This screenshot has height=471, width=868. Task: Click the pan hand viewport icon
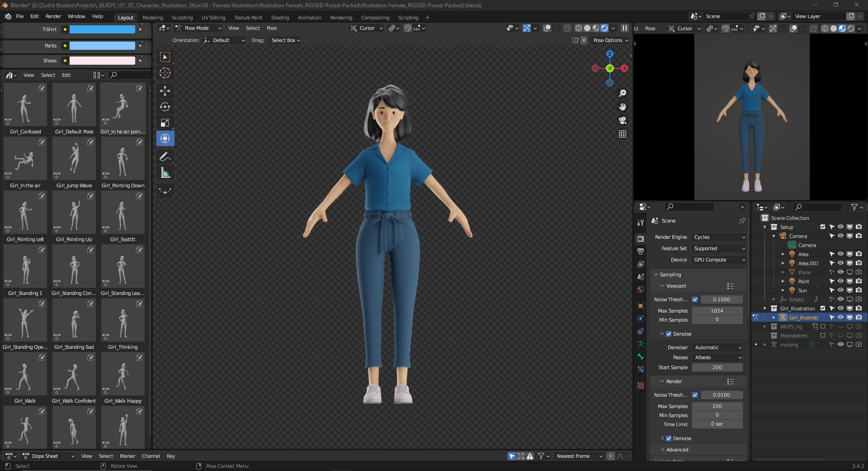623,107
